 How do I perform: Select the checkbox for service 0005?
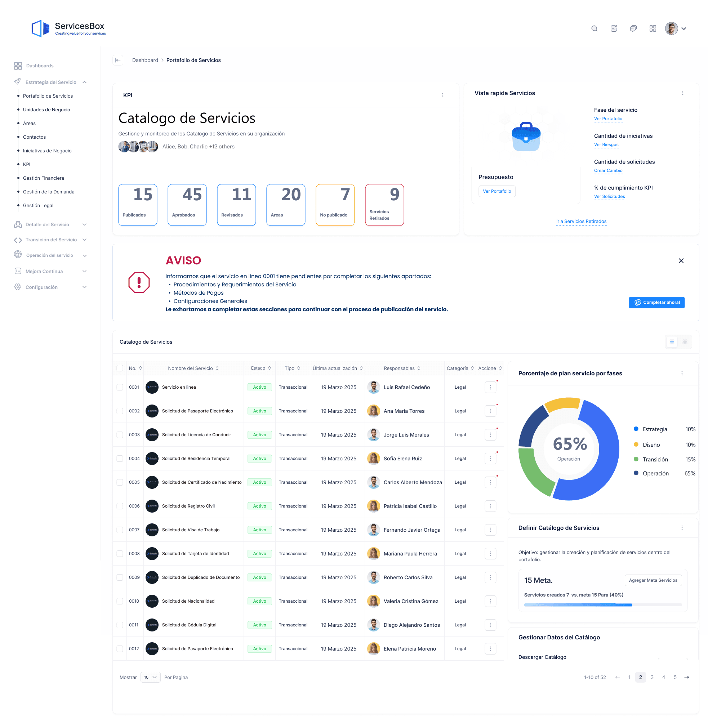pos(120,482)
